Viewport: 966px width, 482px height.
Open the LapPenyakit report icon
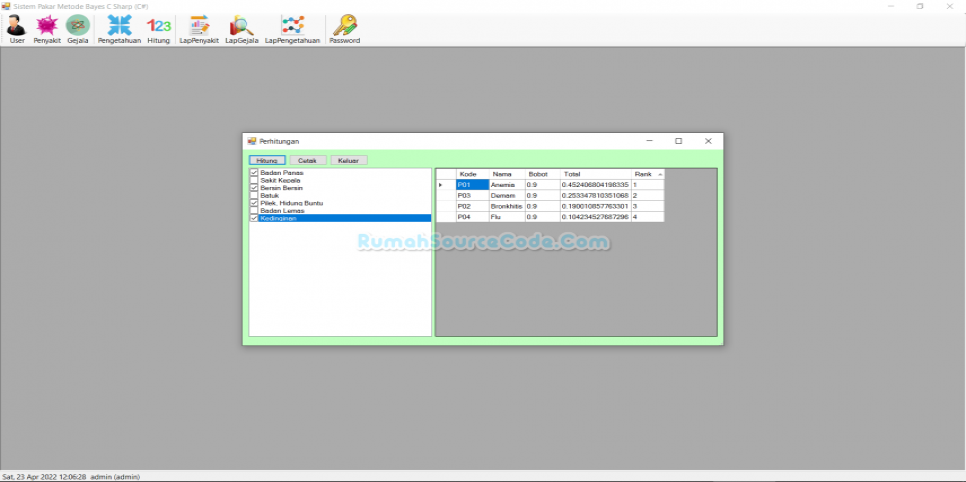(x=199, y=30)
